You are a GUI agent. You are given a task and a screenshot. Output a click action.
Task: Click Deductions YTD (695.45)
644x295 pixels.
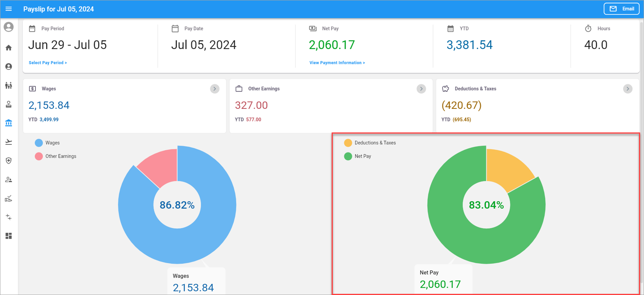pyautogui.click(x=462, y=120)
